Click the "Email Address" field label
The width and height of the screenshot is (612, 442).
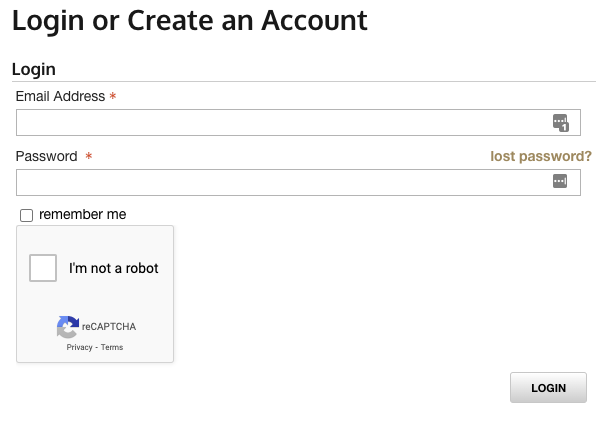(60, 96)
